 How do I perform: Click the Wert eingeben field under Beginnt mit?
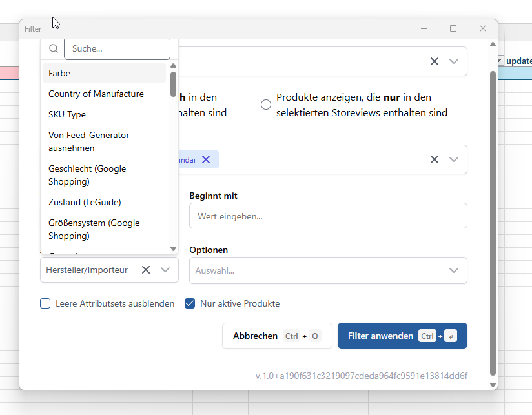pos(328,216)
